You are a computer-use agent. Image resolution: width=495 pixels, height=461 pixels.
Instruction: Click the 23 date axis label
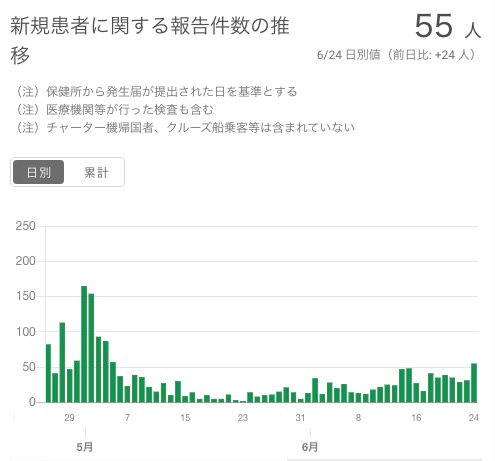pos(243,418)
